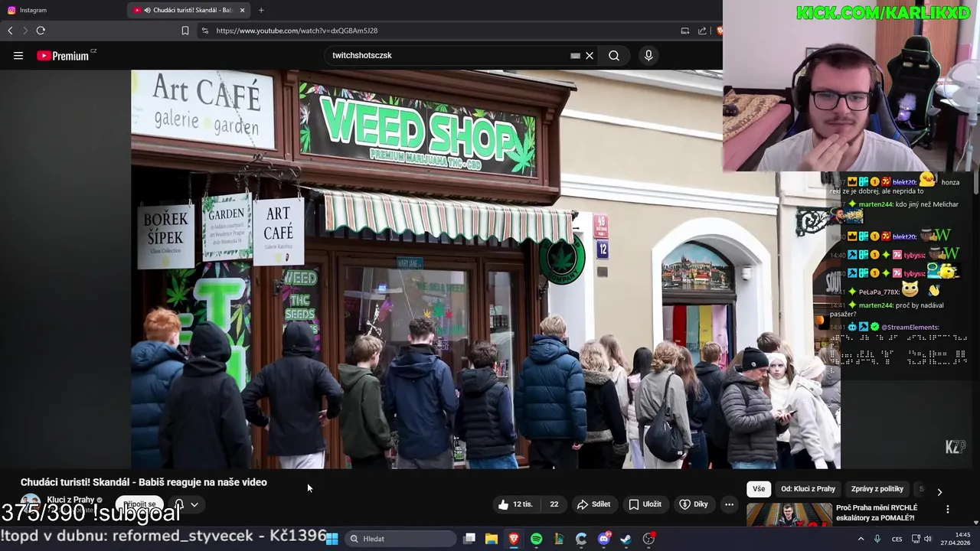Open Spotify from taskbar
980x551 pixels.
(x=537, y=539)
